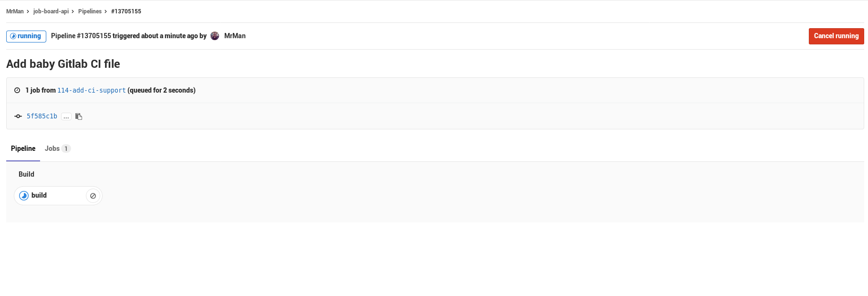
Task: Go to job-board-api breadcrumb
Action: pyautogui.click(x=51, y=11)
